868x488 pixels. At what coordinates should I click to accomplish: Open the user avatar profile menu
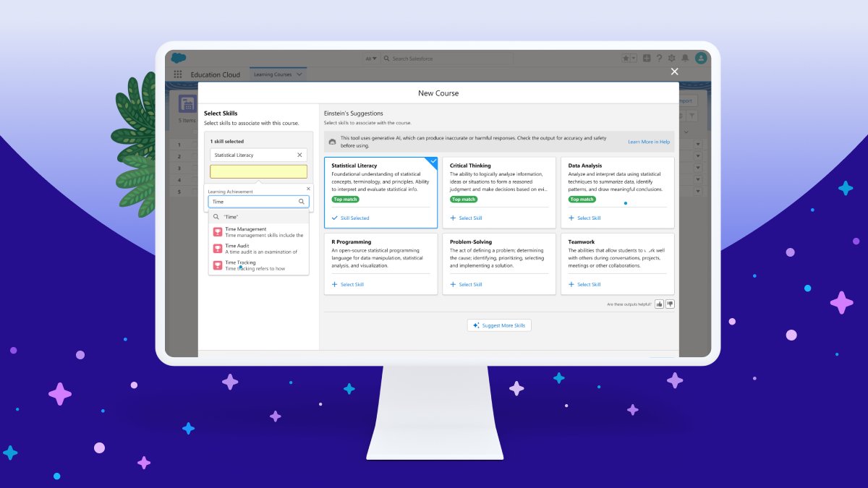pos(700,58)
